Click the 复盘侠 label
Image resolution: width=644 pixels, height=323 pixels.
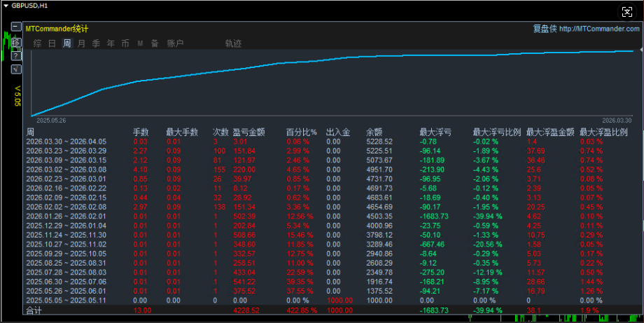pos(544,29)
